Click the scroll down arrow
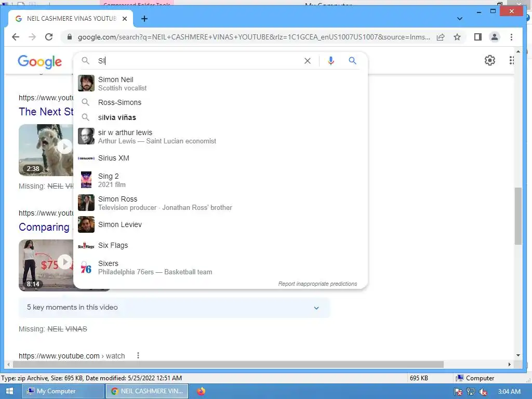The width and height of the screenshot is (532, 399). click(518, 355)
